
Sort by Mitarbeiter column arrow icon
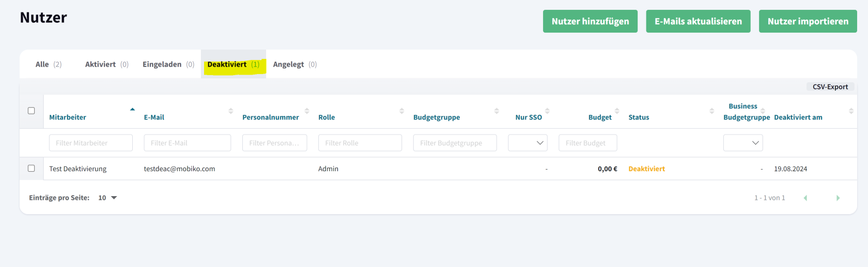(132, 110)
